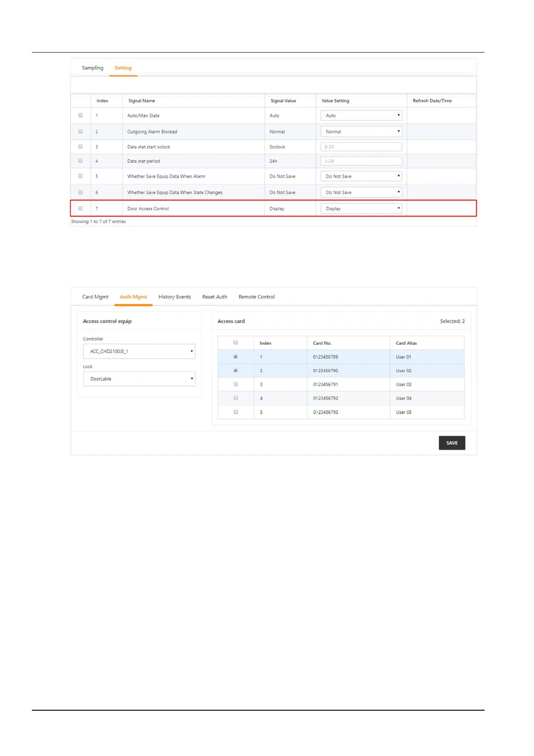The height and width of the screenshot is (756, 534).
Task: Open the Lock DoorLable dropdown
Action: 139,378
